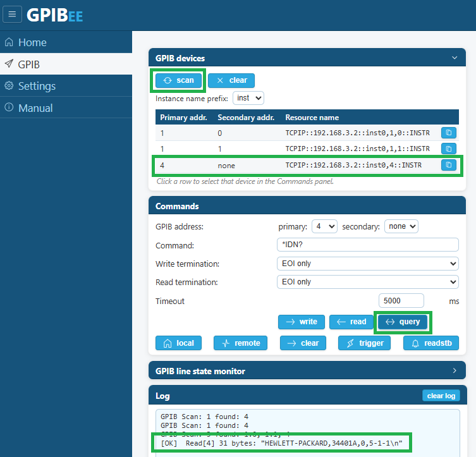This screenshot has height=457, width=476.
Task: Click the Primary addr. column header
Action: pyautogui.click(x=183, y=118)
